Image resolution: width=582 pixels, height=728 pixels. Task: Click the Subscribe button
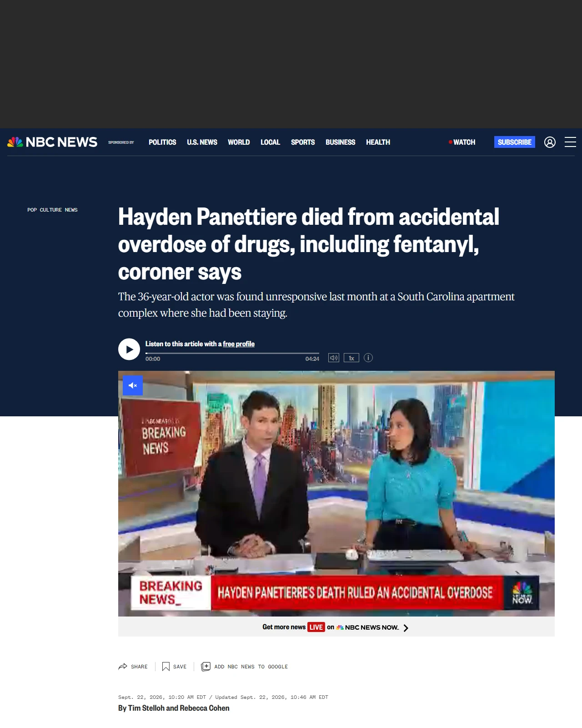(x=515, y=142)
